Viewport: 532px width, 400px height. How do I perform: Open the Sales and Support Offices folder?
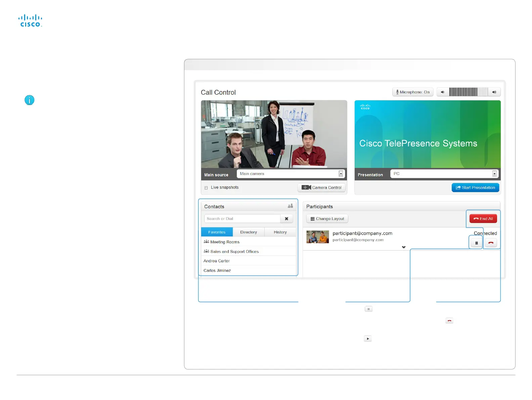(249, 251)
